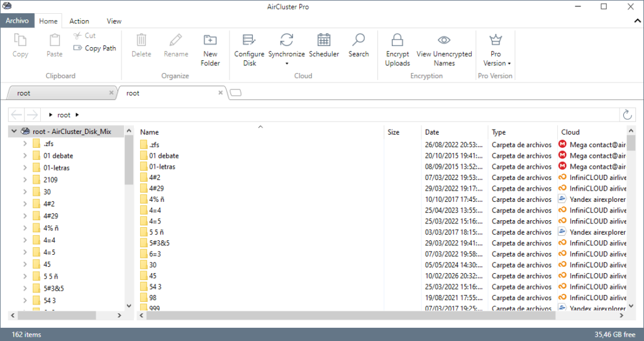Sort file list by Date column
This screenshot has width=644, height=341.
pos(432,132)
